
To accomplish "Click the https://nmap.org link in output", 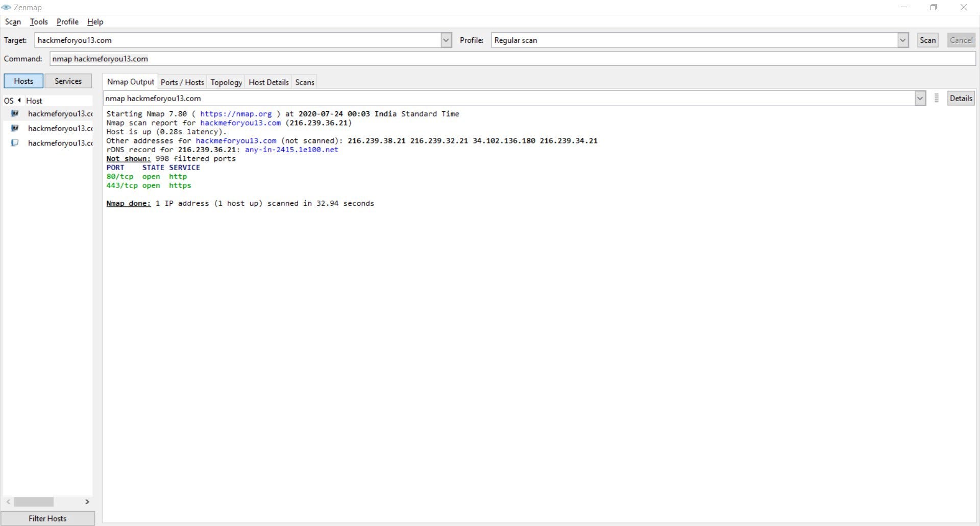I will pos(236,114).
